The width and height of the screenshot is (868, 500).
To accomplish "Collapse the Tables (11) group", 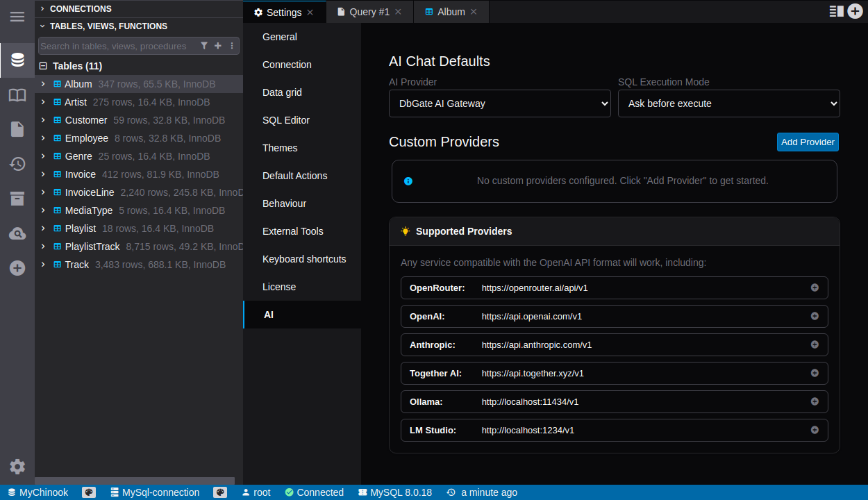I will [x=43, y=66].
